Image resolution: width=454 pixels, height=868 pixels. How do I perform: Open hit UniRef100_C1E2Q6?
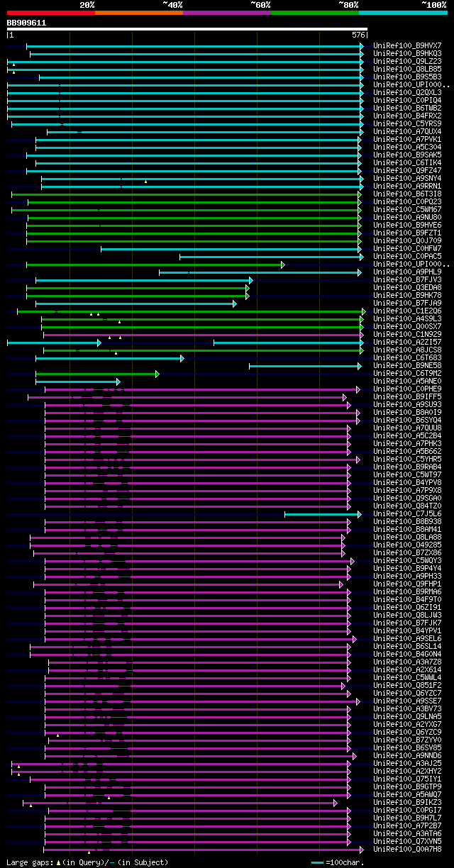click(x=408, y=311)
